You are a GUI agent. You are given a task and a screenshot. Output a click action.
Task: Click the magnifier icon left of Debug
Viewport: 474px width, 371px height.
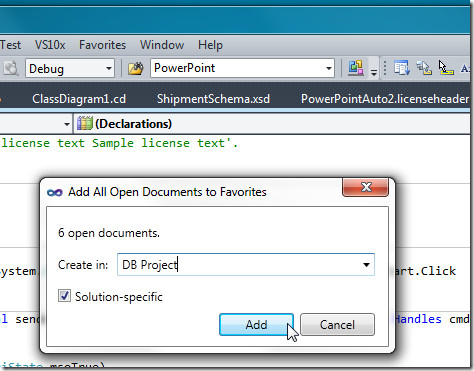(11, 68)
